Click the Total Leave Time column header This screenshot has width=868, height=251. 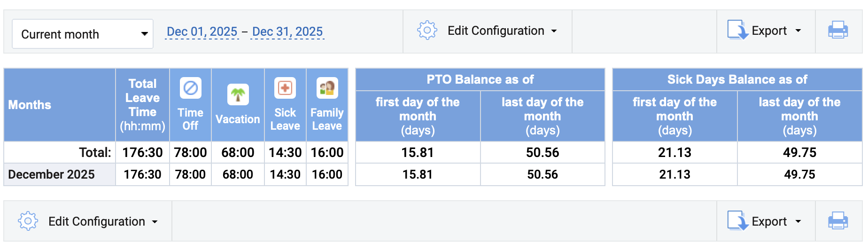[x=142, y=104]
